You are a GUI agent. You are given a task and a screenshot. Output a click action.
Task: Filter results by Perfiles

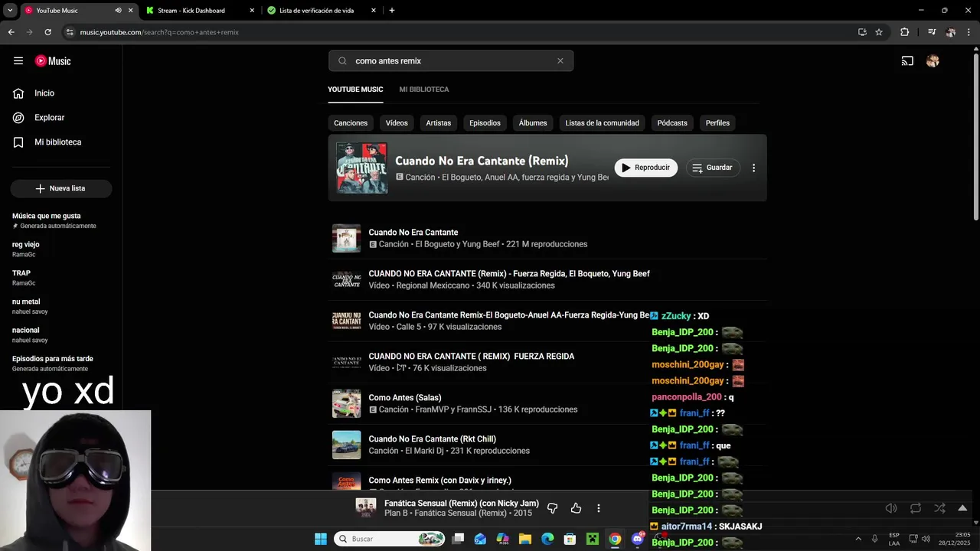tap(717, 123)
